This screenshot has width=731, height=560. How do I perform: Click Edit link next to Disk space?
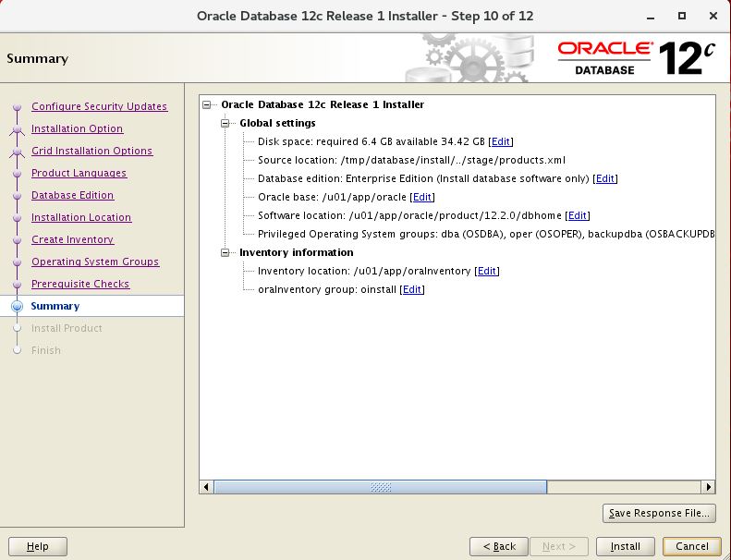(501, 141)
